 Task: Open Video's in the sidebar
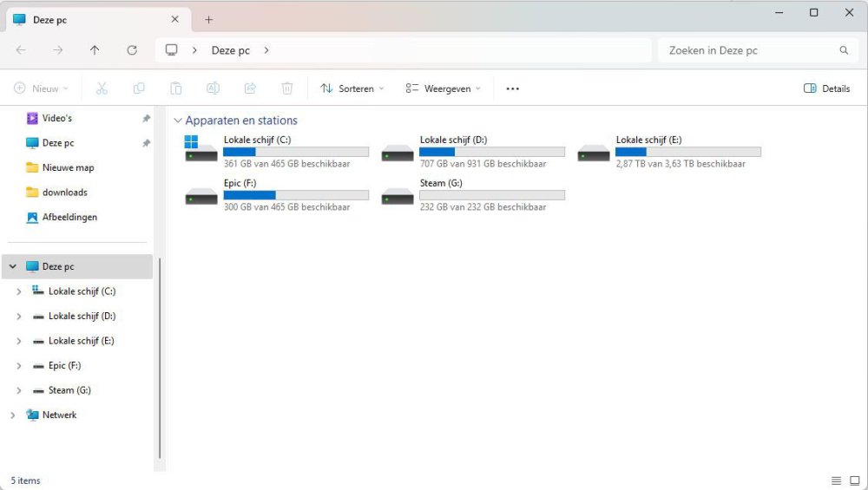coord(57,118)
